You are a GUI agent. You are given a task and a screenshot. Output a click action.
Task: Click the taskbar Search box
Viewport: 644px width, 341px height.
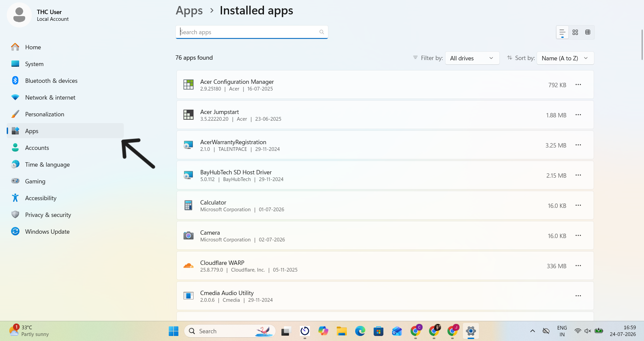click(x=230, y=331)
